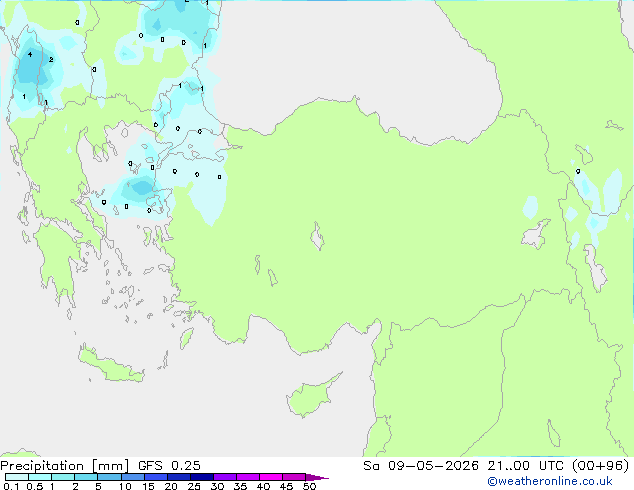Click the 'GFS 0.25' model label
The height and width of the screenshot is (490, 634).
point(169,466)
